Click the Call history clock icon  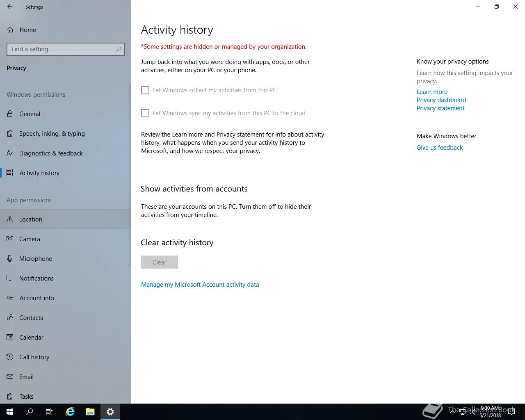tap(10, 357)
